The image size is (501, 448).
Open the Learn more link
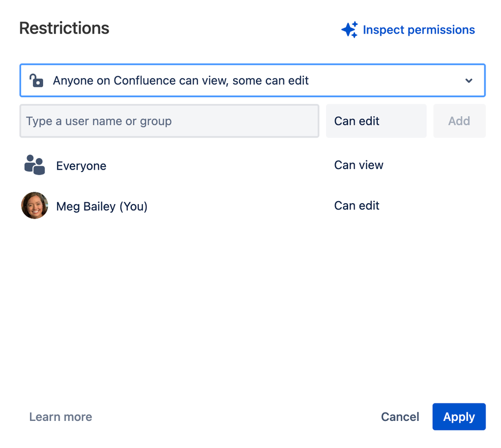pyautogui.click(x=61, y=417)
